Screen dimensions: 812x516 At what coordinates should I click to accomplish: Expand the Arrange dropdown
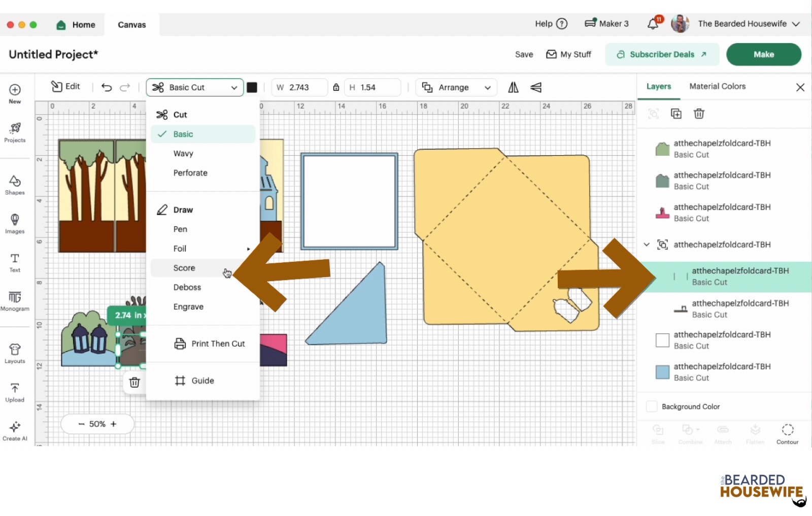(x=456, y=87)
